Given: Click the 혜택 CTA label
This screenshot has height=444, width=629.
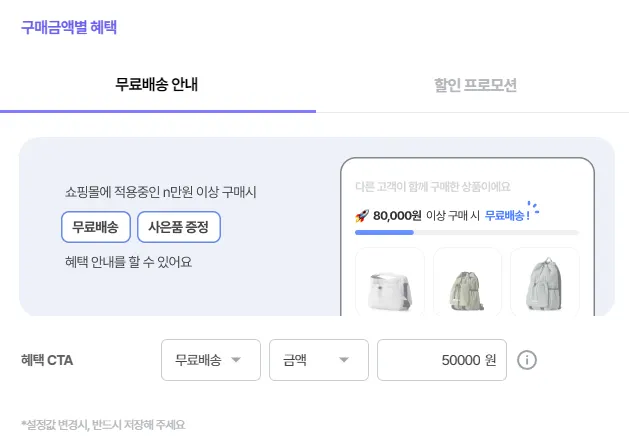Looking at the screenshot, I should point(47,360).
